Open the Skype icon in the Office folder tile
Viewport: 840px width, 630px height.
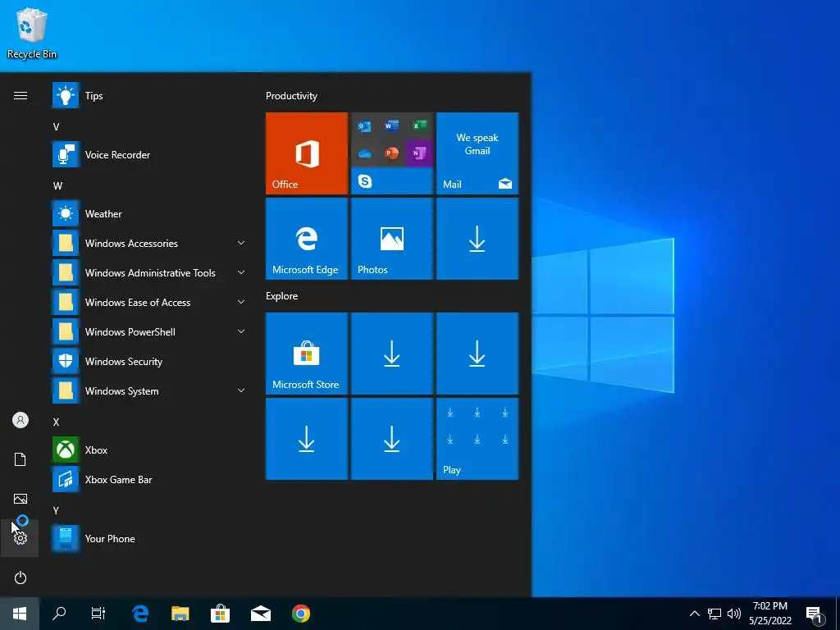tap(365, 181)
